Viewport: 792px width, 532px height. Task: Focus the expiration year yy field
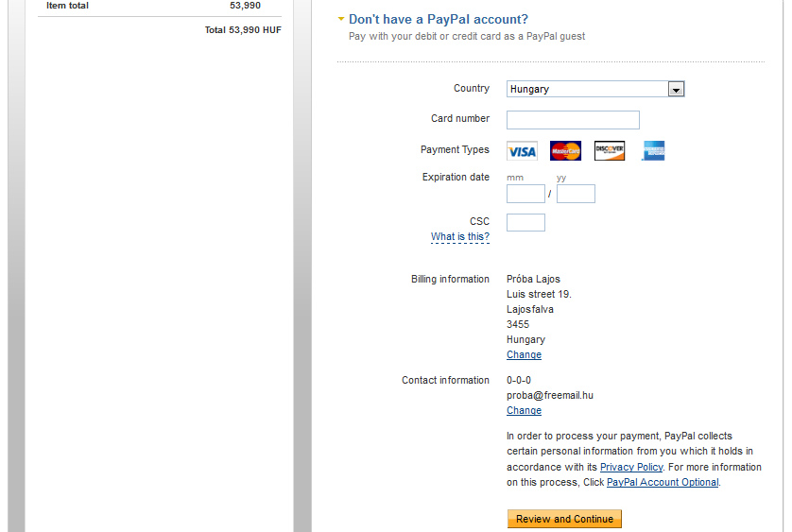point(576,194)
